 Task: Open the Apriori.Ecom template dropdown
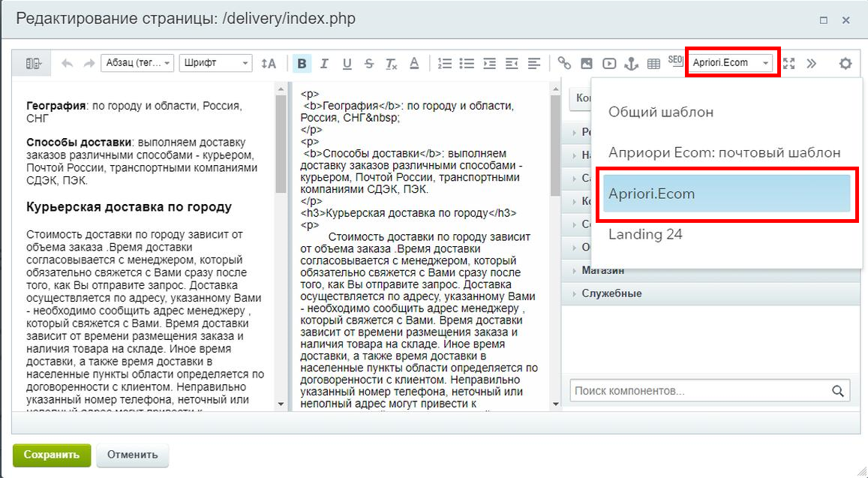[x=731, y=63]
